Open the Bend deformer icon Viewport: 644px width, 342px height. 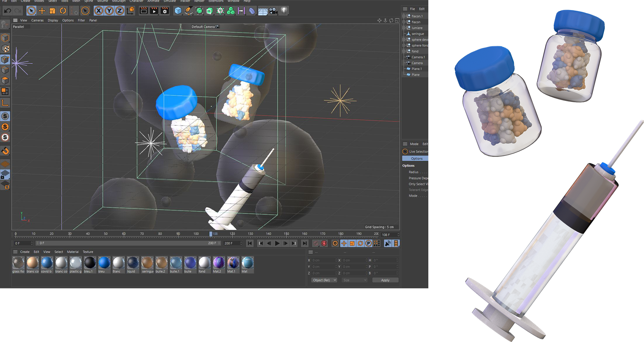[x=252, y=11]
